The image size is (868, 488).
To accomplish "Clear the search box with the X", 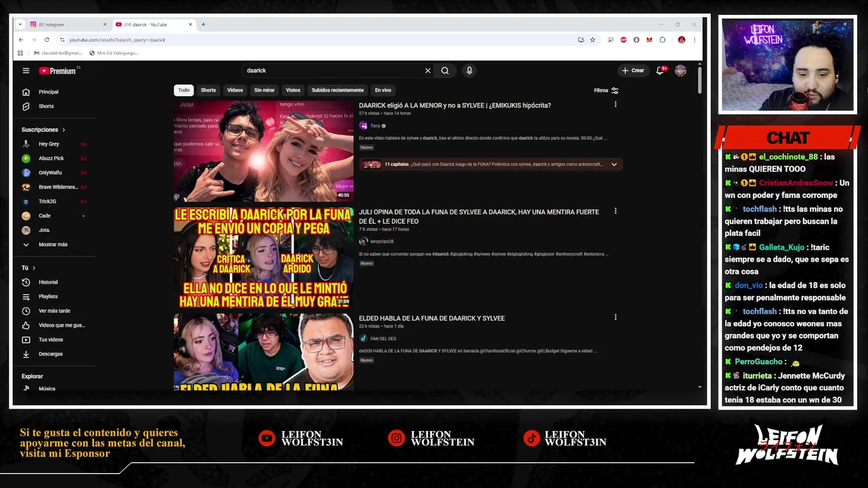I will coord(428,70).
